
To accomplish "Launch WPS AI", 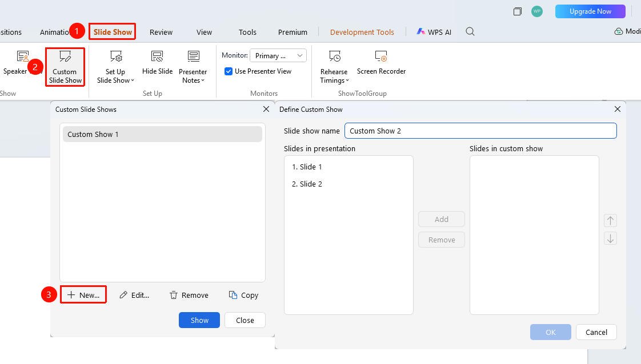I will (x=434, y=32).
